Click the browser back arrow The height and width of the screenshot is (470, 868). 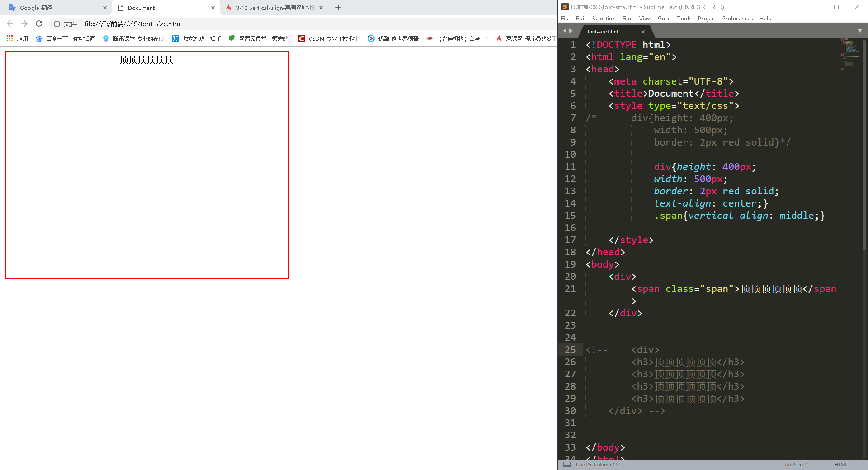point(10,24)
